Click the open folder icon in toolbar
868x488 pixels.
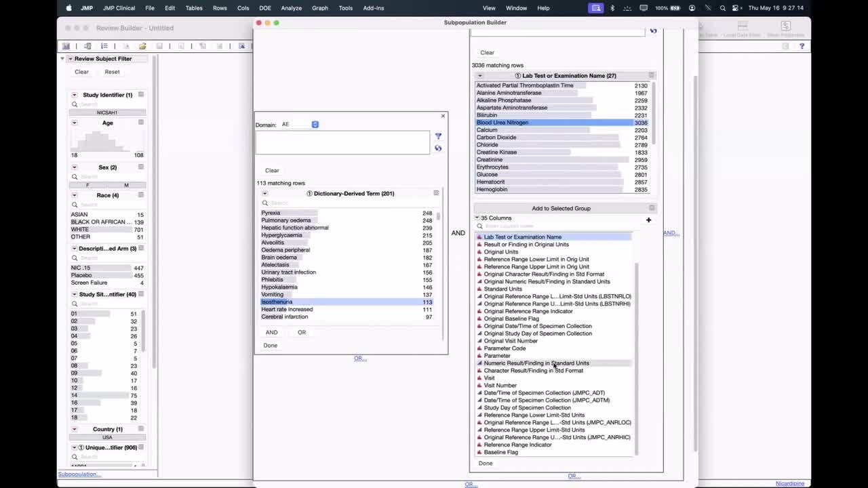(x=142, y=46)
